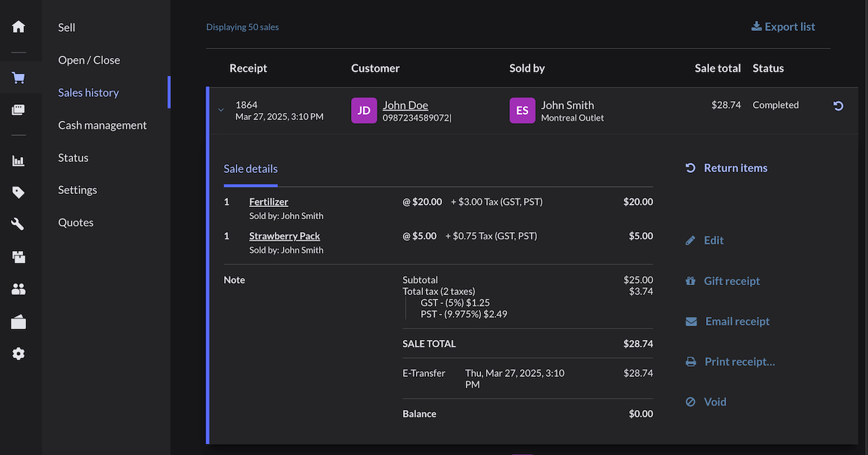Screen dimensions: 868x455
Task: Open the wrench Services icon
Action: (x=18, y=224)
